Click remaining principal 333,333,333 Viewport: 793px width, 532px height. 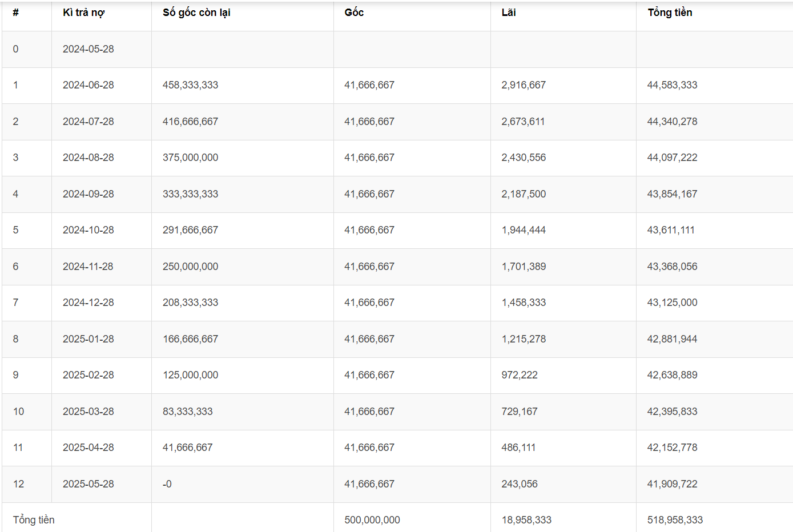[191, 194]
